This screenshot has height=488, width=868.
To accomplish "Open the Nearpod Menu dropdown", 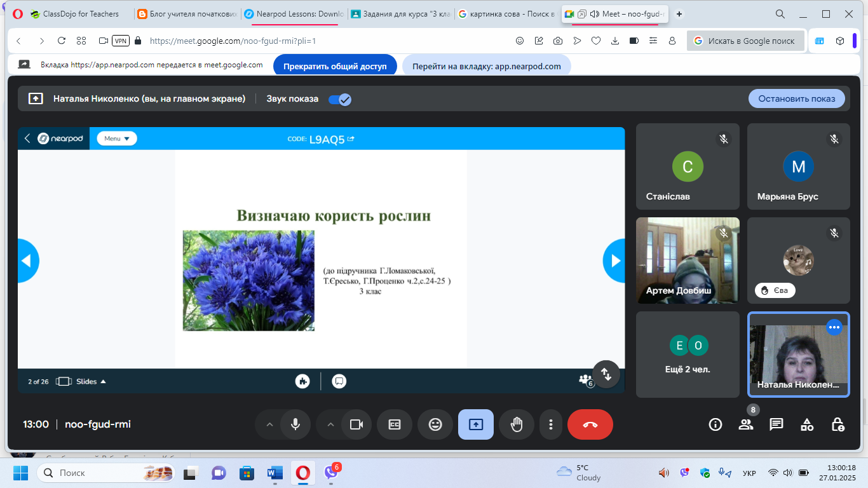I will (117, 138).
